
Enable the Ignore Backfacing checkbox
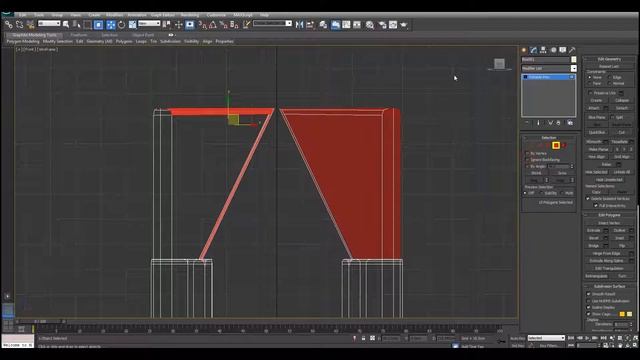tap(527, 160)
